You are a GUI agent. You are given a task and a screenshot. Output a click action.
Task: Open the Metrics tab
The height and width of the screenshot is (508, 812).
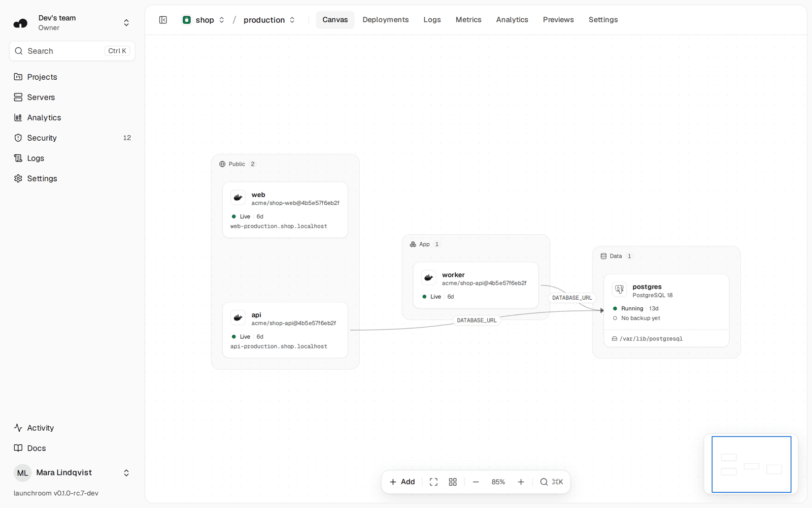tap(468, 20)
